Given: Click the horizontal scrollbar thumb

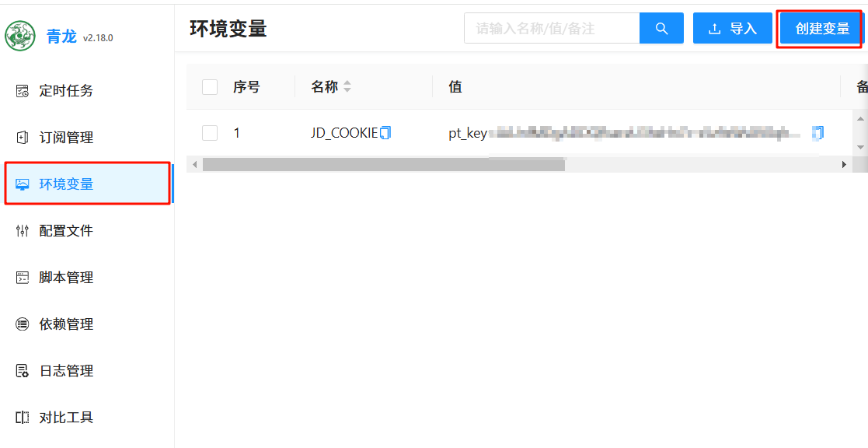Looking at the screenshot, I should (384, 164).
